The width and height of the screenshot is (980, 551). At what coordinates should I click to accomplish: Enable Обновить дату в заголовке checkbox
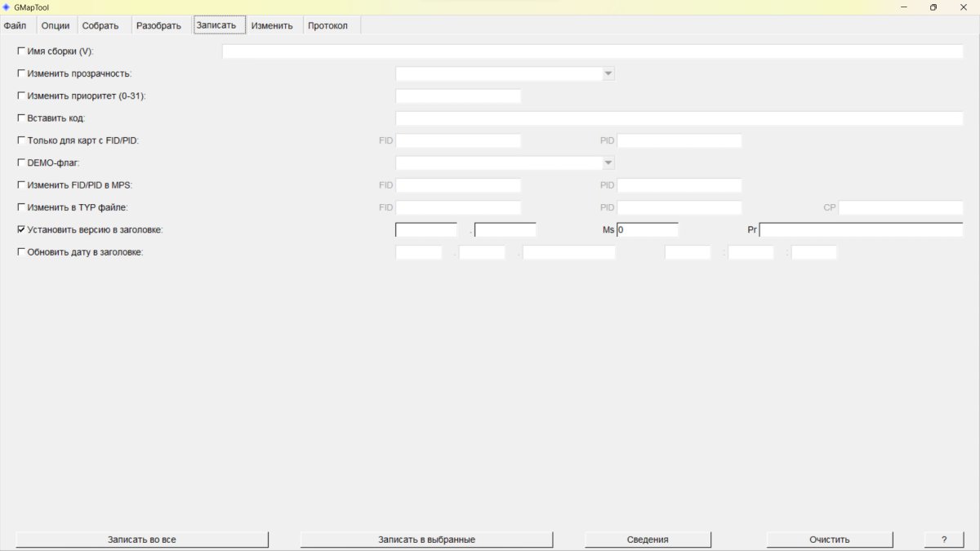point(21,252)
